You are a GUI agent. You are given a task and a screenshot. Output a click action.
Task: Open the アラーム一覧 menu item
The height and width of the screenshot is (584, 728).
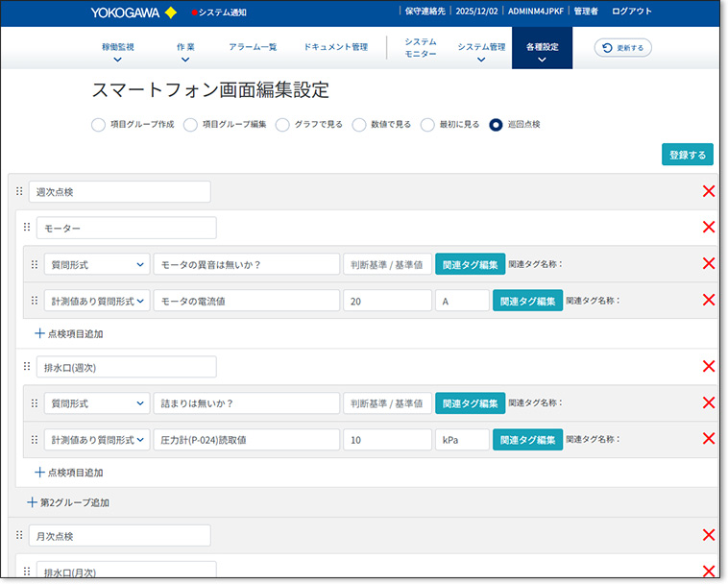tap(253, 47)
